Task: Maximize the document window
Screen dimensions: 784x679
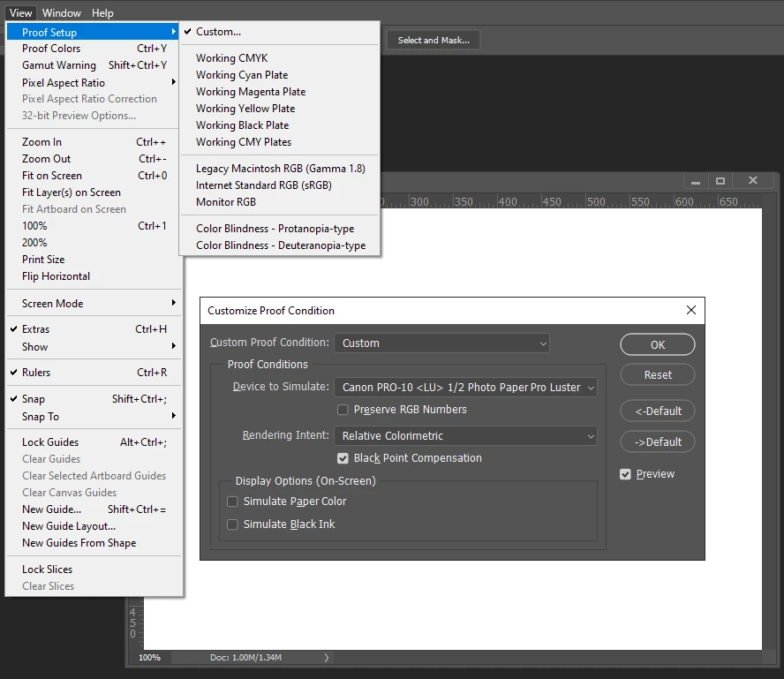Action: tap(720, 181)
